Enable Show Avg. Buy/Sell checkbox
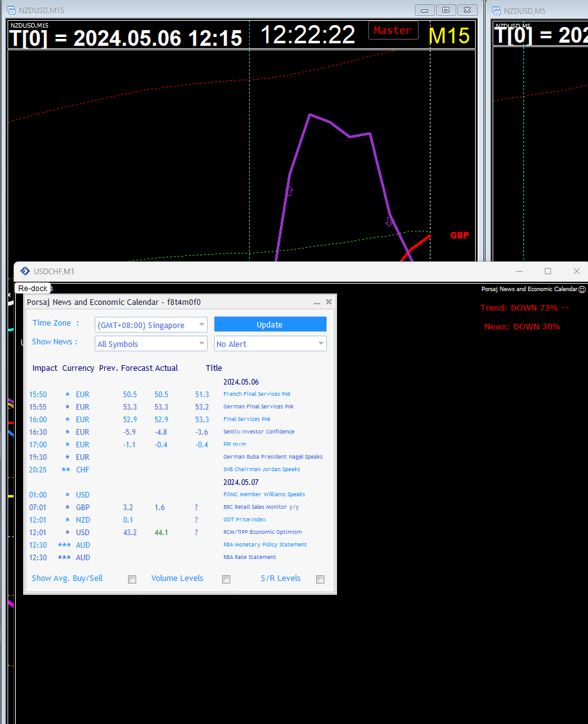The height and width of the screenshot is (724, 588). 132,579
